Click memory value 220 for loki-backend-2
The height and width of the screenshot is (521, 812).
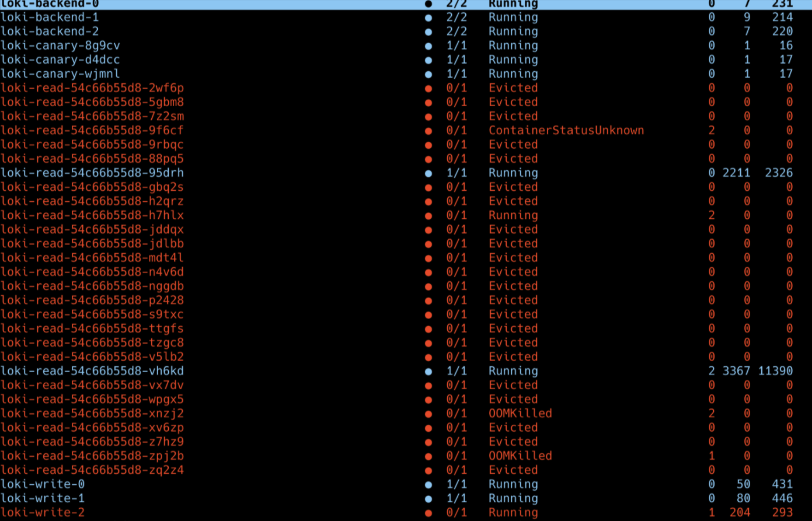pos(782,32)
